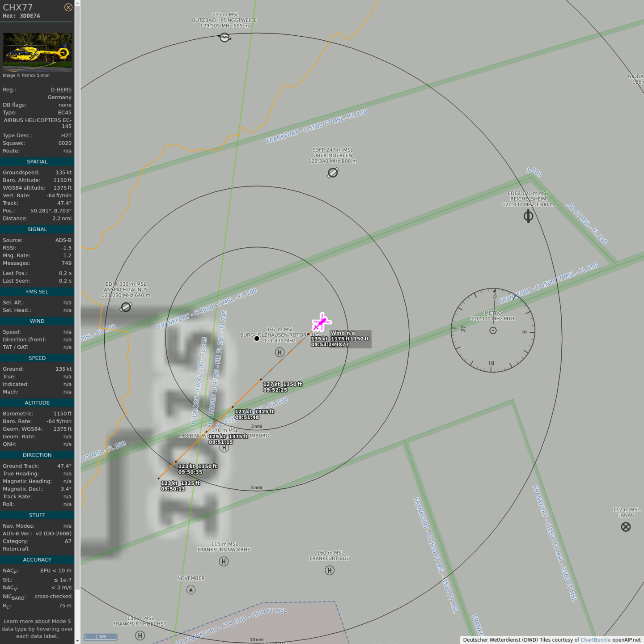Select the Butzbach-Pfingstweide glider airfield icon
Image resolution: width=644 pixels, height=644 pixels.
tap(225, 38)
